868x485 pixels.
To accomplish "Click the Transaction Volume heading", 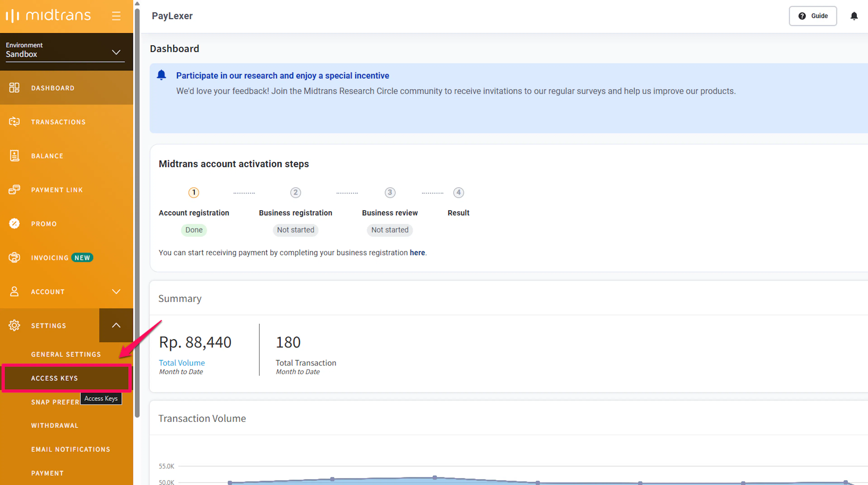I will [202, 418].
